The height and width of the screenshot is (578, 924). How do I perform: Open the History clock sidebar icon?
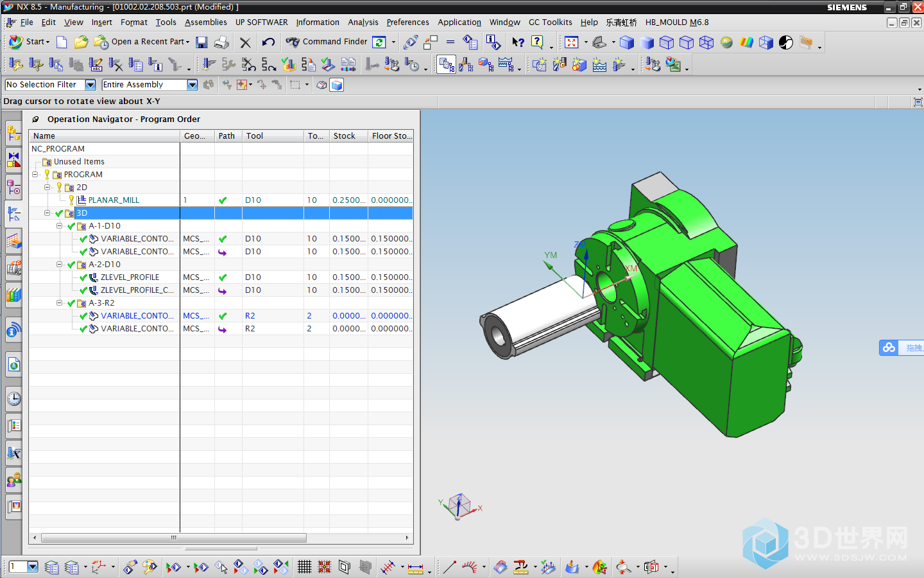(x=13, y=399)
